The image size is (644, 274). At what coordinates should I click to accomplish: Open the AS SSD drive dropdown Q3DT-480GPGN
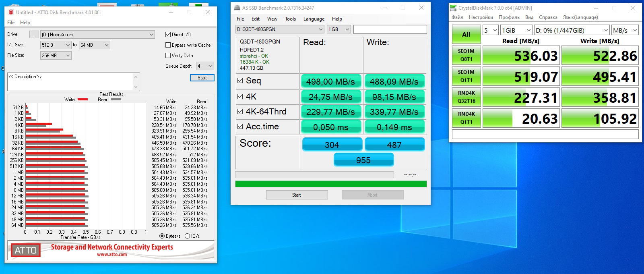click(280, 29)
